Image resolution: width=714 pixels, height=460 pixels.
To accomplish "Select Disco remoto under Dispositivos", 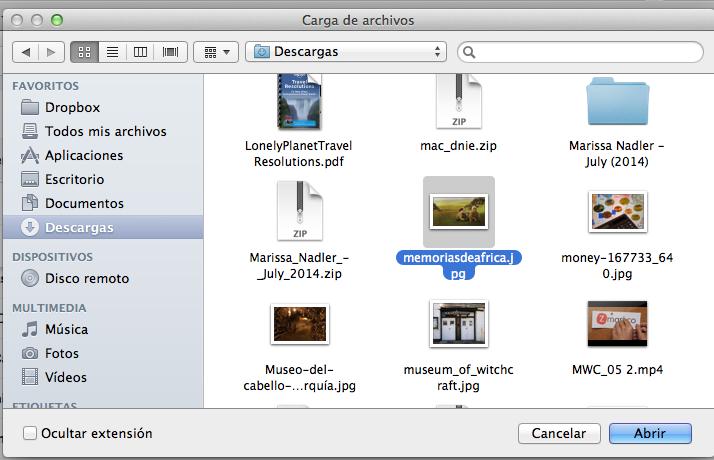I will coord(86,279).
